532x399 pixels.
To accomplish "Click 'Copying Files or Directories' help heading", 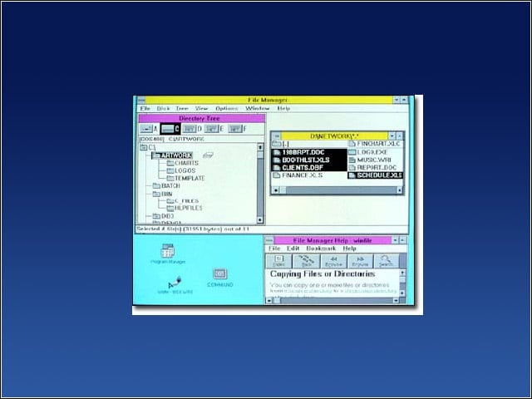I will tap(323, 274).
